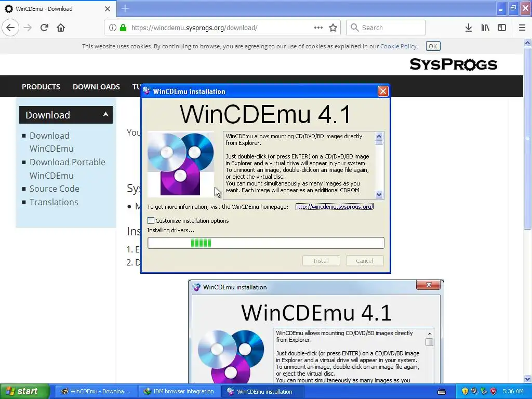Open a new tab with plus
Viewport: 532px width, 399px height.
coord(125,8)
